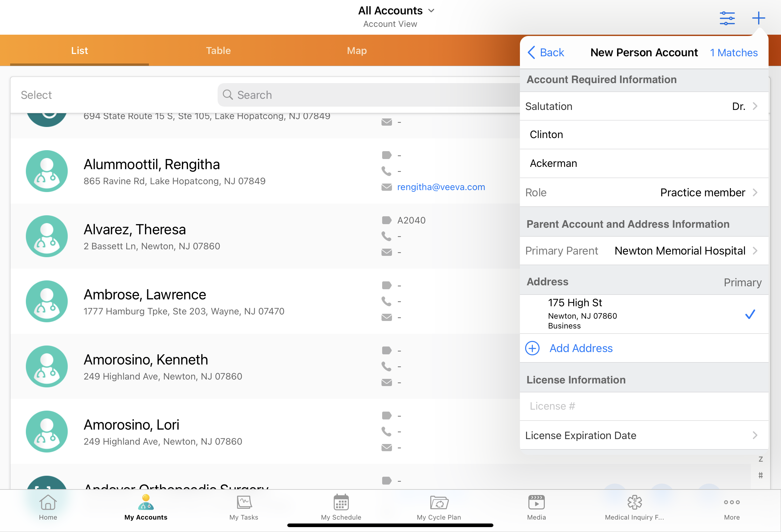Switch to the Table tab

[x=218, y=51]
